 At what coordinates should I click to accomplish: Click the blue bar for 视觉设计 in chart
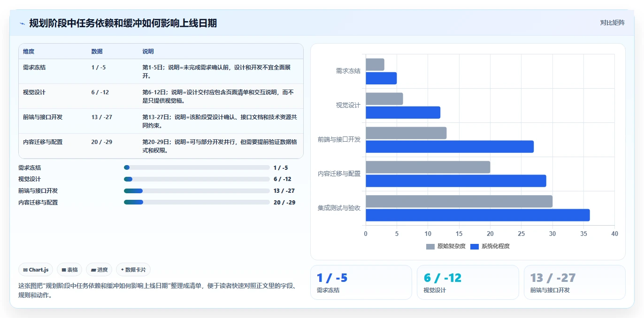(x=403, y=113)
